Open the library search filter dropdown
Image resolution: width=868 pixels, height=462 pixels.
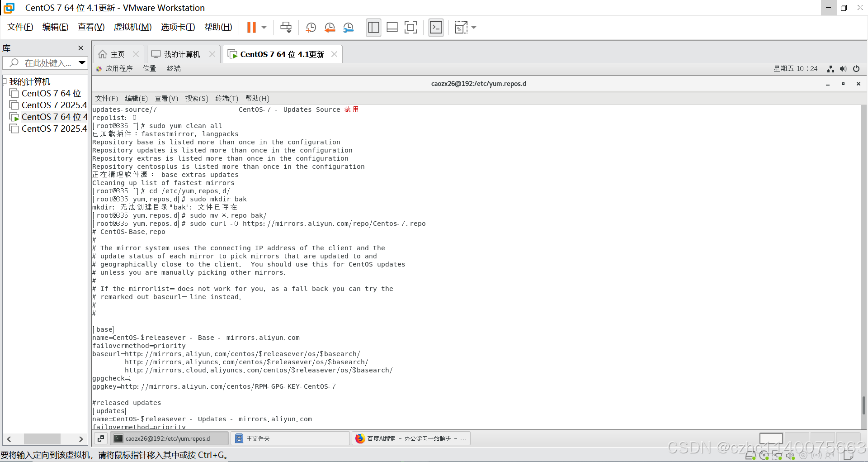click(82, 63)
